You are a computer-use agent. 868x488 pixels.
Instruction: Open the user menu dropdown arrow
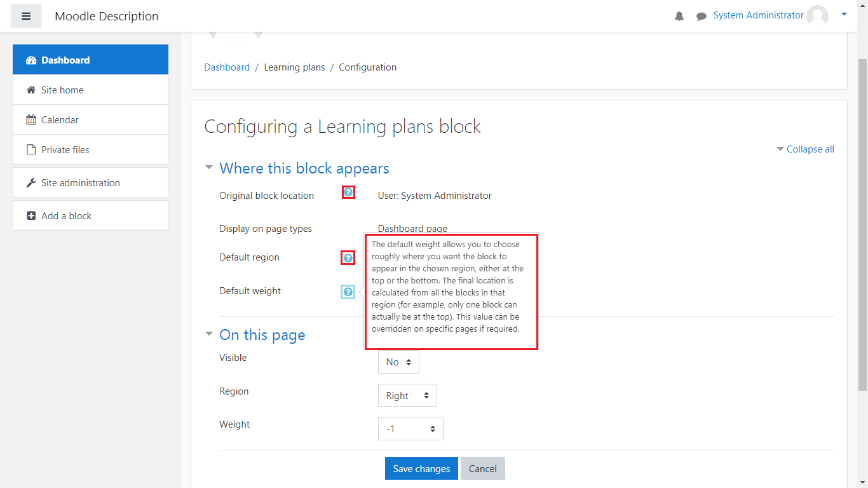(844, 14)
